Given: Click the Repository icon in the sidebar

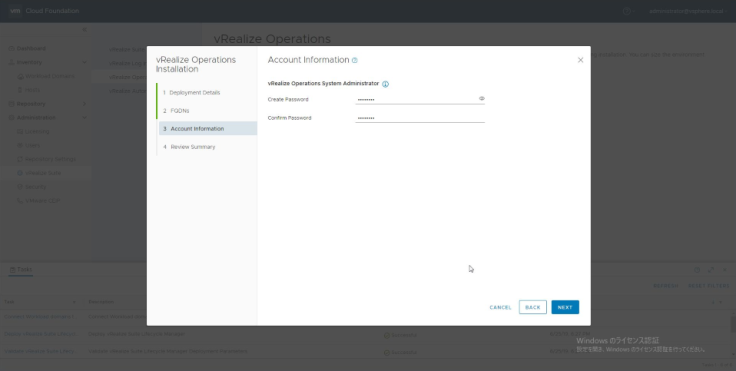Looking at the screenshot, I should 11,104.
